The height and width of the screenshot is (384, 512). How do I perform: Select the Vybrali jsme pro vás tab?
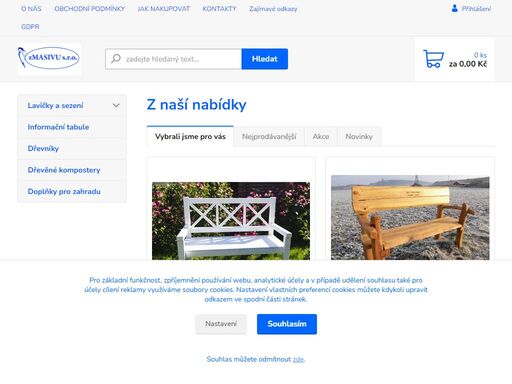[x=190, y=136]
